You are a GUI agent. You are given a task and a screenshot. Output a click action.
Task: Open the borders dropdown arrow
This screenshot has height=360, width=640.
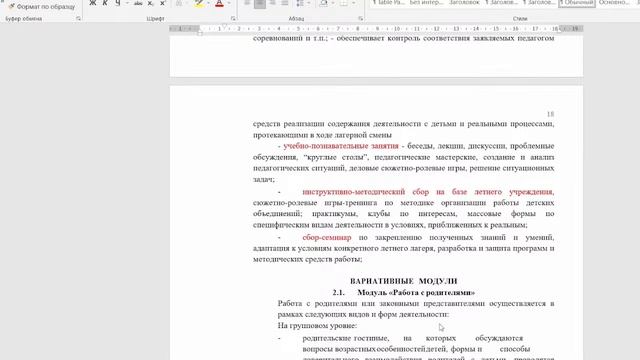click(x=353, y=3)
